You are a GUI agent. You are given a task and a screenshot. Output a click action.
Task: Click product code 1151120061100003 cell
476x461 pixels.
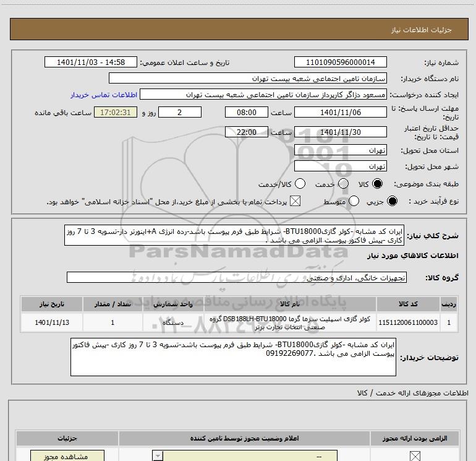point(408,322)
